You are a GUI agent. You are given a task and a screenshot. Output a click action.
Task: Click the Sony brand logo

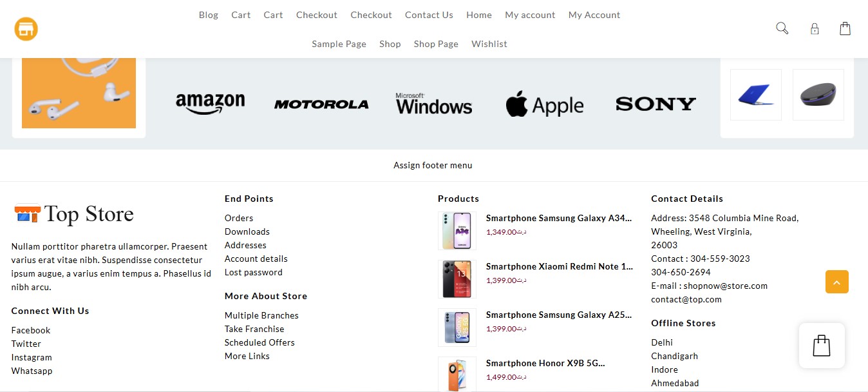(x=656, y=104)
